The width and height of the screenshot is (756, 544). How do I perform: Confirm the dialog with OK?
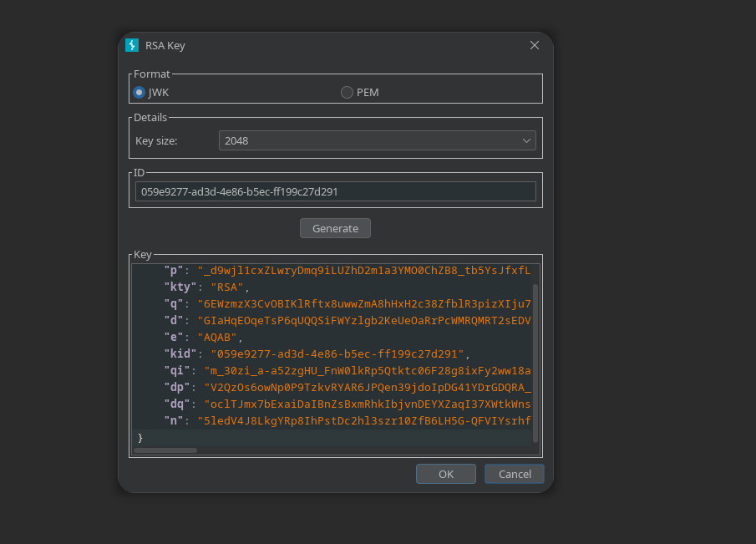pyautogui.click(x=446, y=474)
